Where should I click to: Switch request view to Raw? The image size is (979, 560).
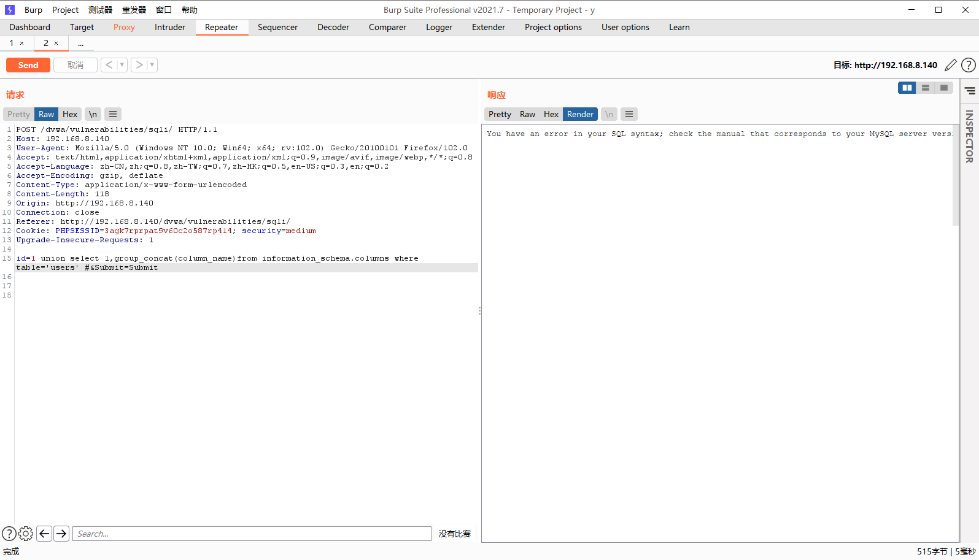click(47, 114)
